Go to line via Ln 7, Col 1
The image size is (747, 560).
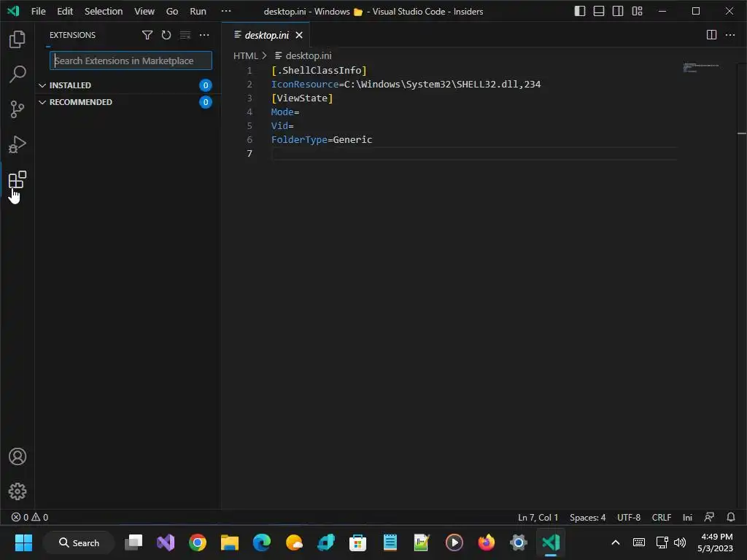[538, 517]
